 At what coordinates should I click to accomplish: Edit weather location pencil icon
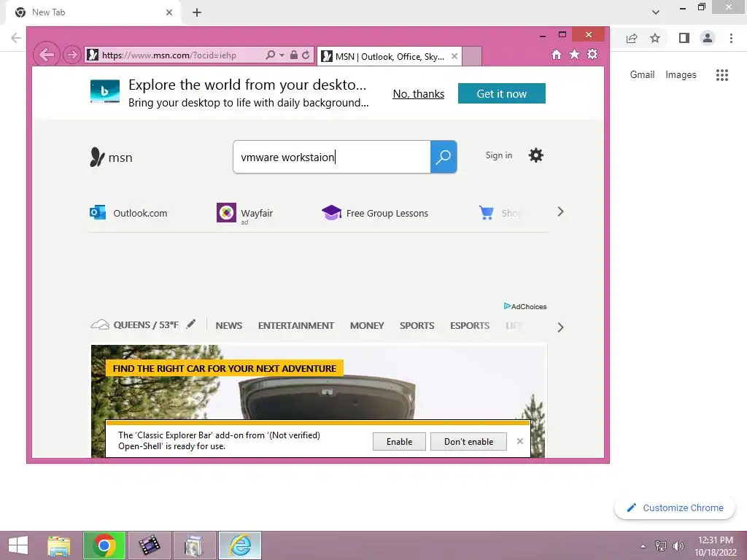point(191,324)
